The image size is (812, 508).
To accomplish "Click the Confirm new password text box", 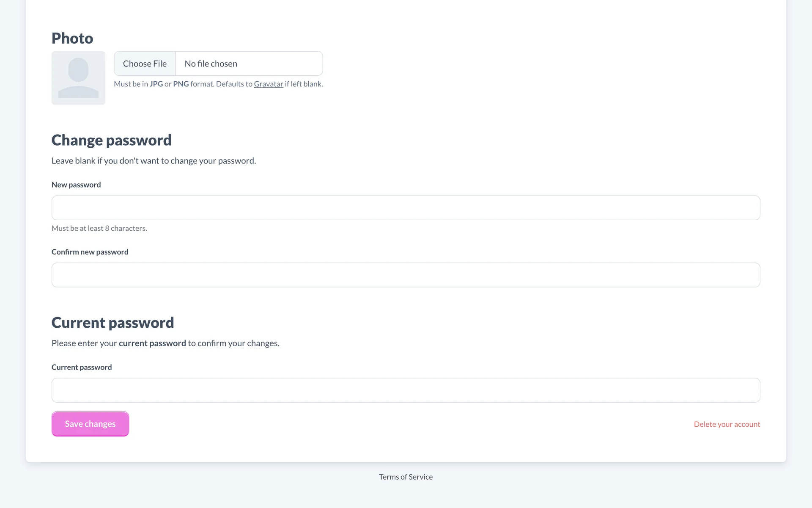I will click(x=406, y=275).
